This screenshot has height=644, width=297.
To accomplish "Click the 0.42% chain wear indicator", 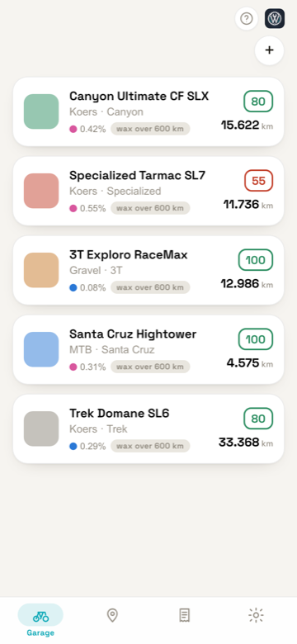I will (87, 129).
